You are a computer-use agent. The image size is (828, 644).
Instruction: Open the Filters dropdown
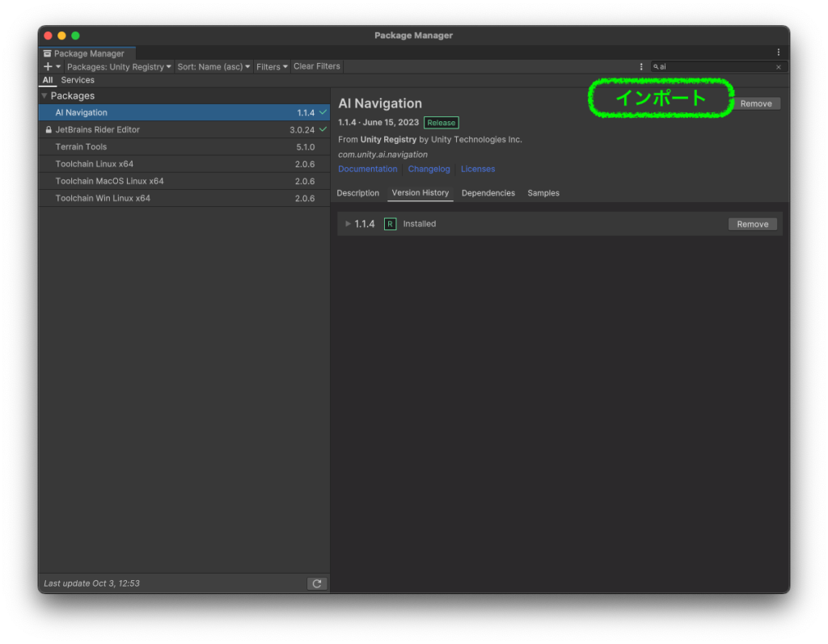click(x=272, y=66)
